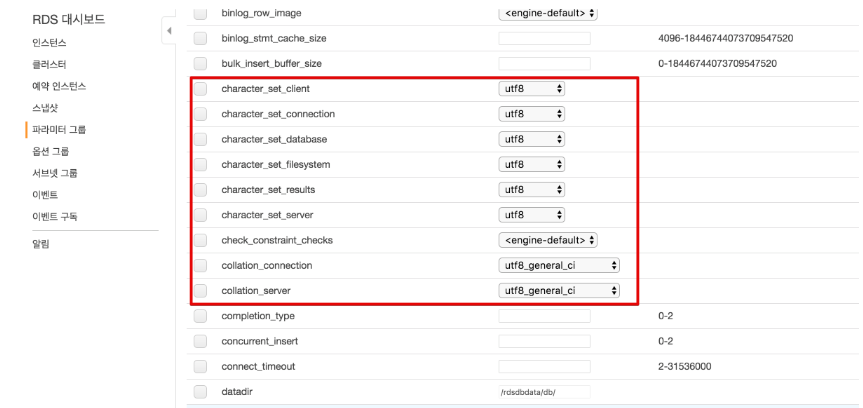863x408 pixels.
Task: Click the 0-2 range for concurrent_insert
Action: (x=665, y=341)
